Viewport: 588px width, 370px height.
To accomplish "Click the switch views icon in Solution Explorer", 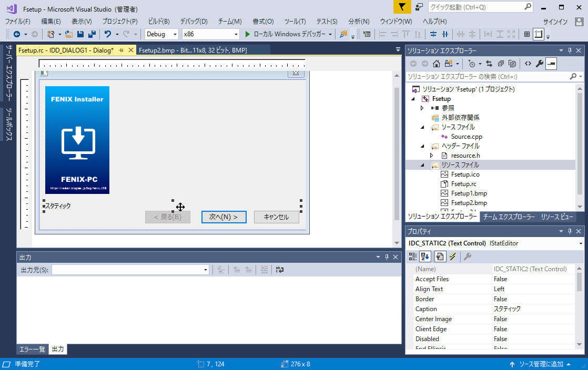I will [449, 64].
